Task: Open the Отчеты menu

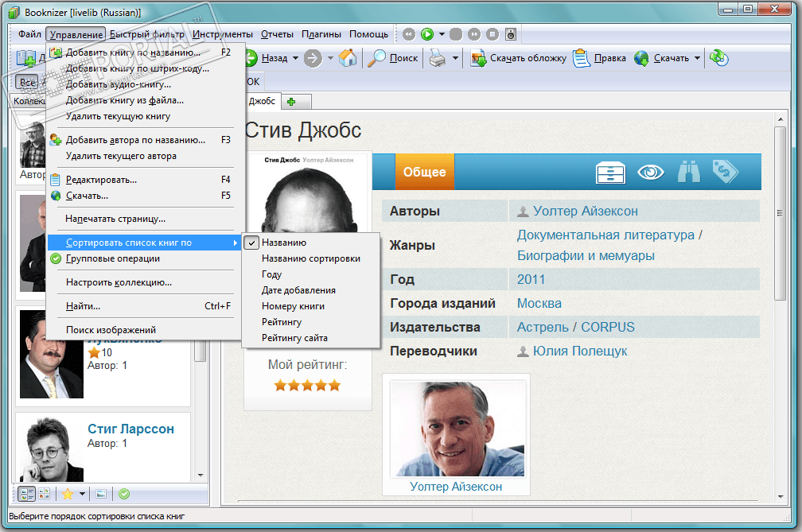Action: (277, 34)
